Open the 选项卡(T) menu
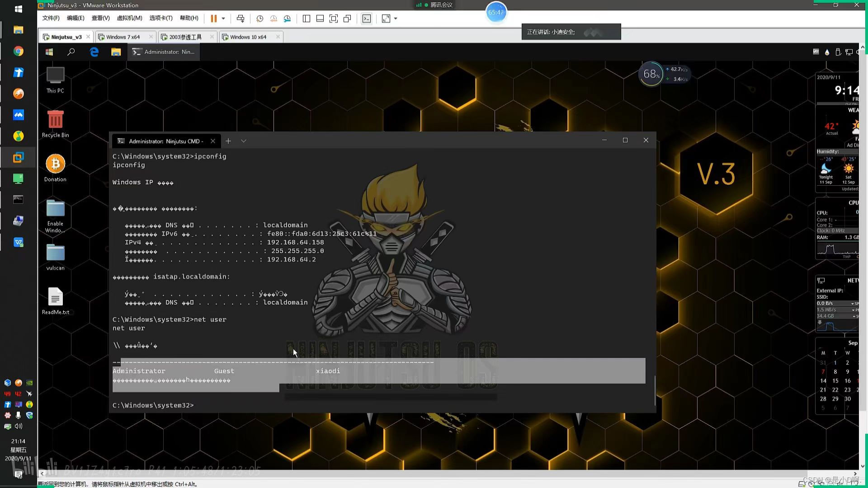This screenshot has width=868, height=488. [x=160, y=18]
